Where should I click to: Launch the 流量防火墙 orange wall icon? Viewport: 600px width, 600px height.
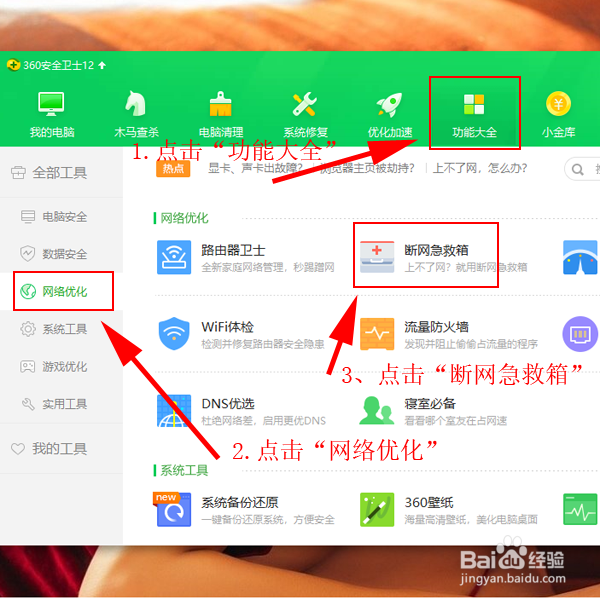click(377, 334)
